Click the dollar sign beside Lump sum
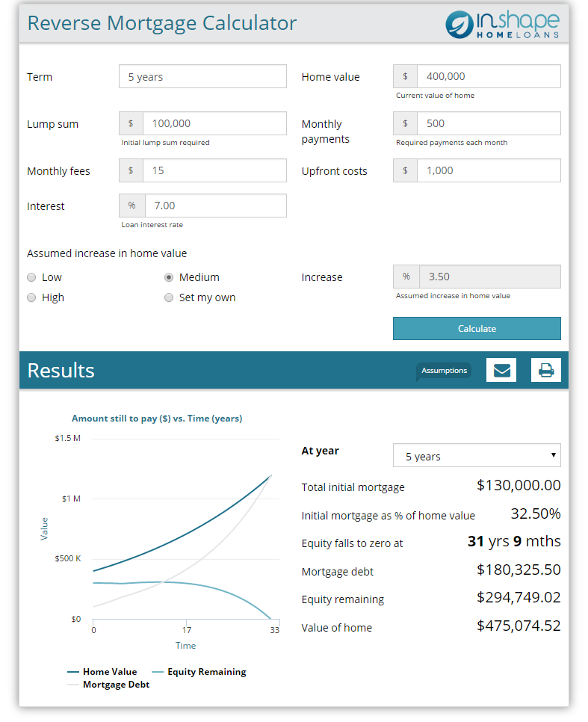The height and width of the screenshot is (722, 588). click(131, 123)
